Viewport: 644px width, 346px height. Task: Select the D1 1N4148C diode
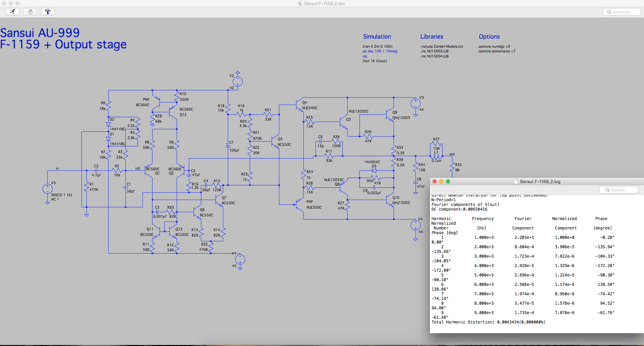click(x=109, y=138)
